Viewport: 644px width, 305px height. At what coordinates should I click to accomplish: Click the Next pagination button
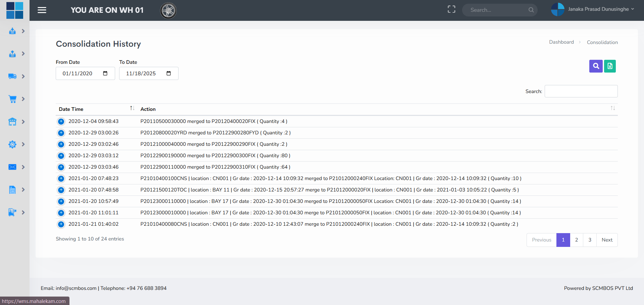click(607, 240)
